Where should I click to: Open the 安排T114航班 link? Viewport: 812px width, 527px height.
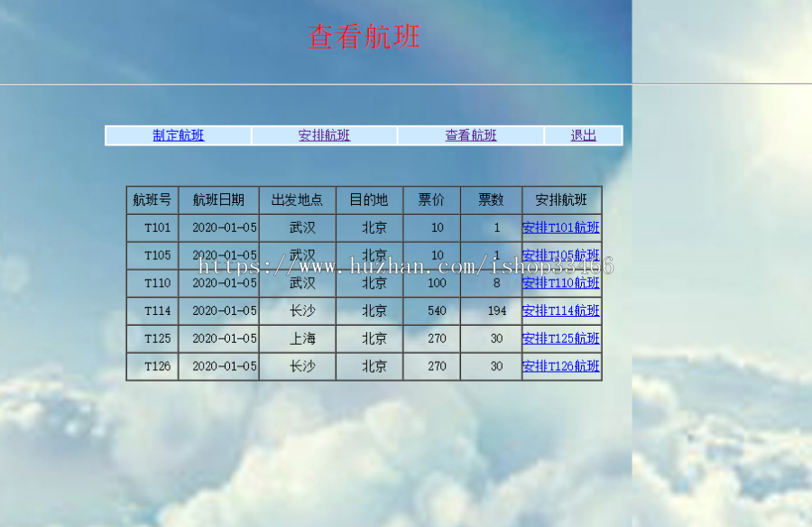(x=560, y=310)
